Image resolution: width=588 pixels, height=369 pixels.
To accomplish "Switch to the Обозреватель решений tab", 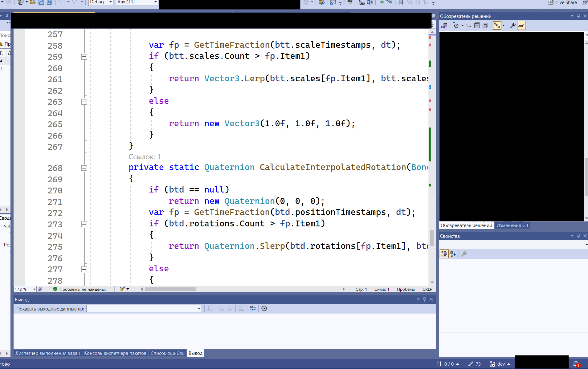I will 466,225.
